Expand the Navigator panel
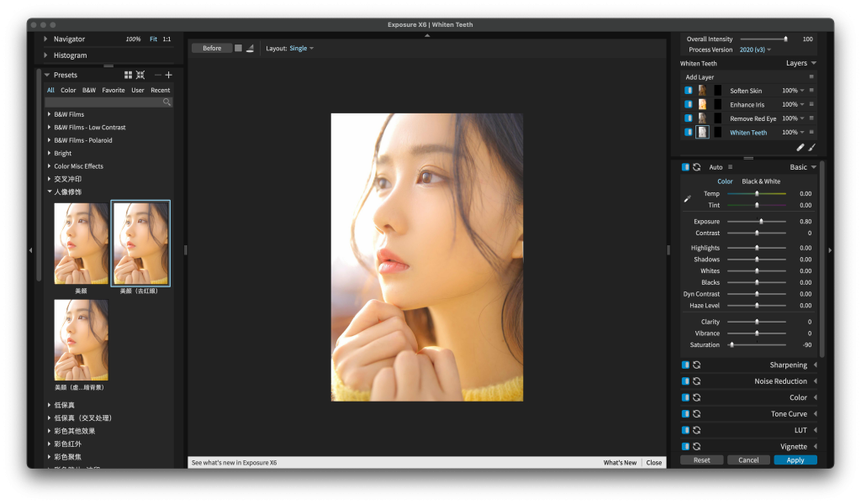 [x=45, y=39]
